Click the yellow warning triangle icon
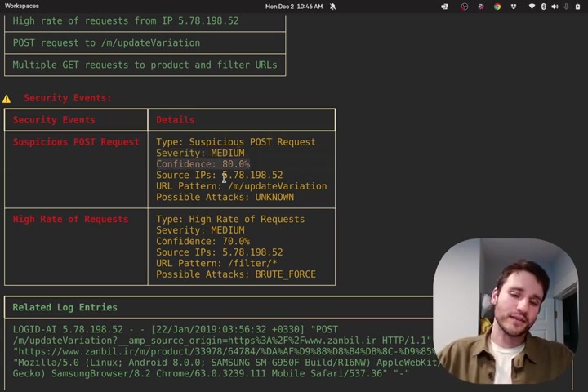 tap(7, 99)
